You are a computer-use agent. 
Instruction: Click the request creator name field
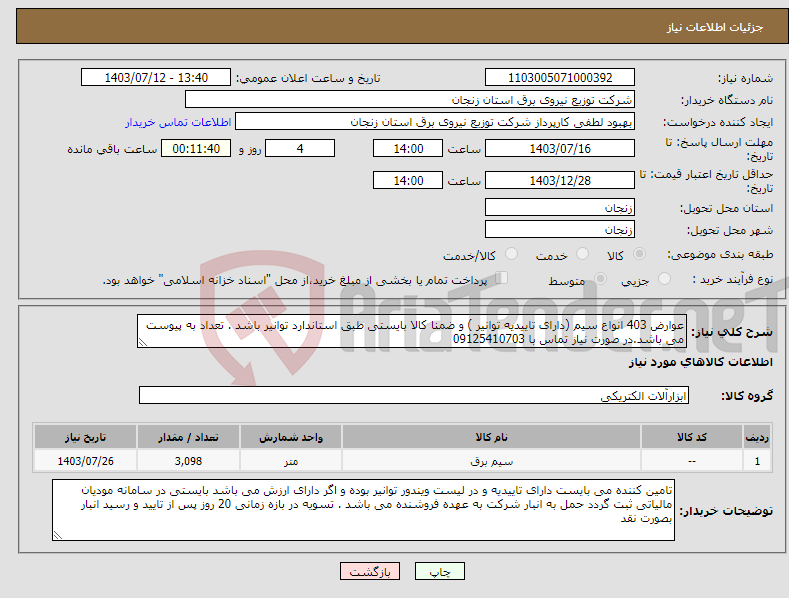point(435,122)
